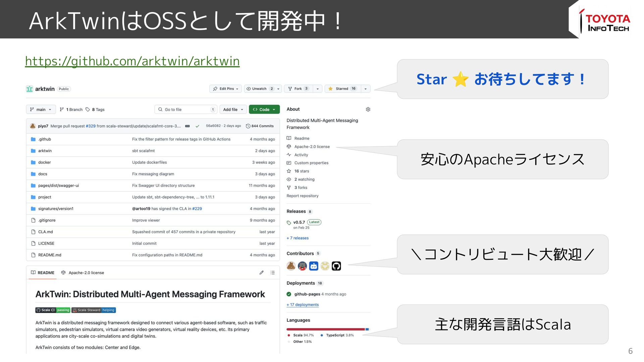Expand the green Code dropdown
This screenshot has width=644, height=362.
point(264,110)
